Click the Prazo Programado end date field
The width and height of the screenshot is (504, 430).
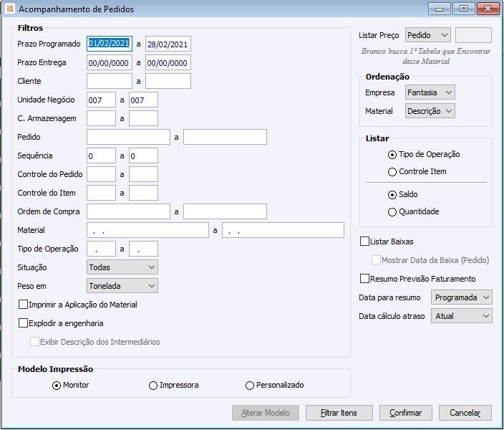click(168, 44)
